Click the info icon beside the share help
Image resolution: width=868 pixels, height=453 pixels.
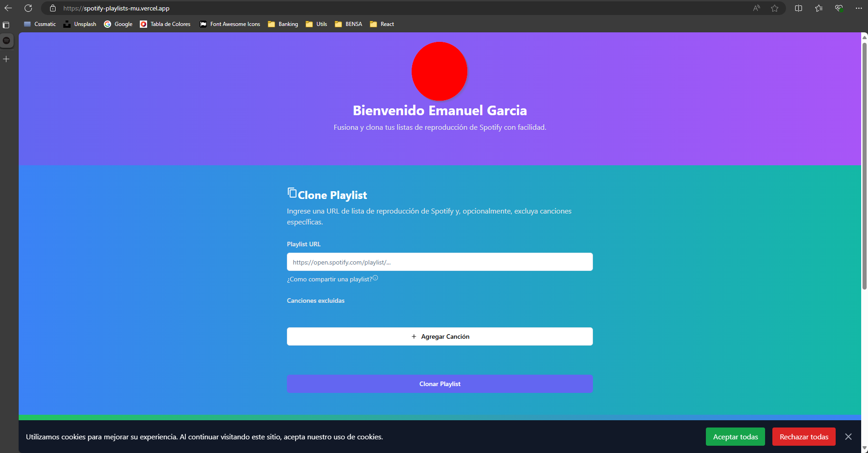tap(375, 278)
